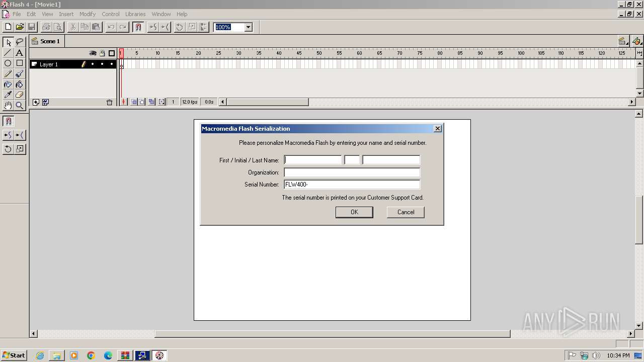Switch to the Scene 1 tab
Screen dimensions: 644x362
coord(46,41)
